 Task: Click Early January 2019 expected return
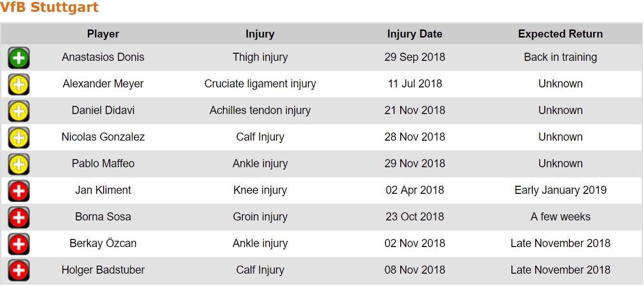click(x=560, y=191)
